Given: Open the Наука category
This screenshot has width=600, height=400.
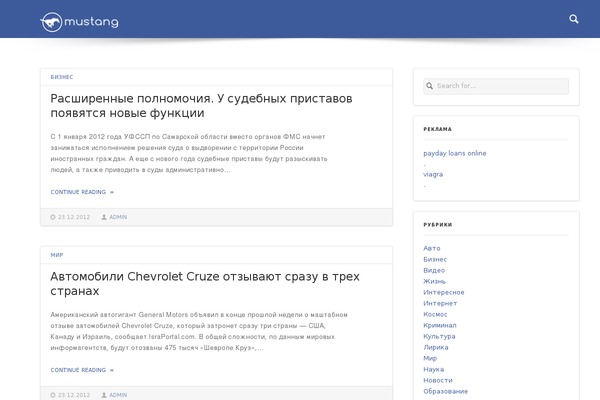Looking at the screenshot, I should coord(434,369).
